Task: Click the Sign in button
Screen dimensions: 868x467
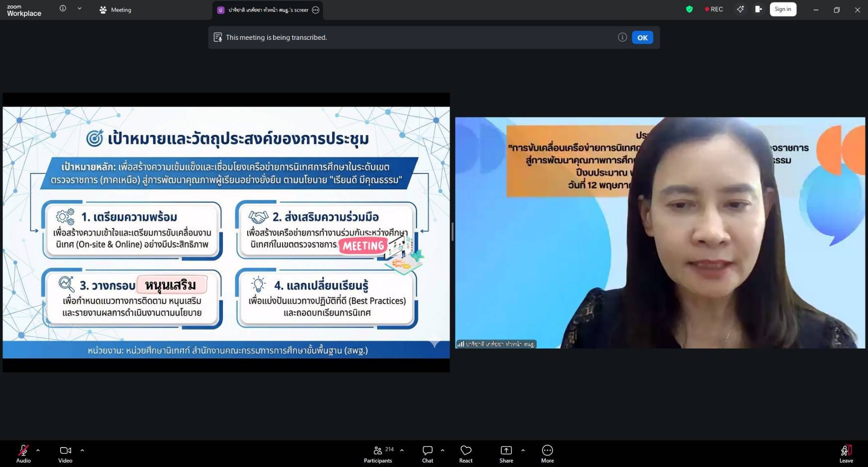Action: [x=783, y=9]
